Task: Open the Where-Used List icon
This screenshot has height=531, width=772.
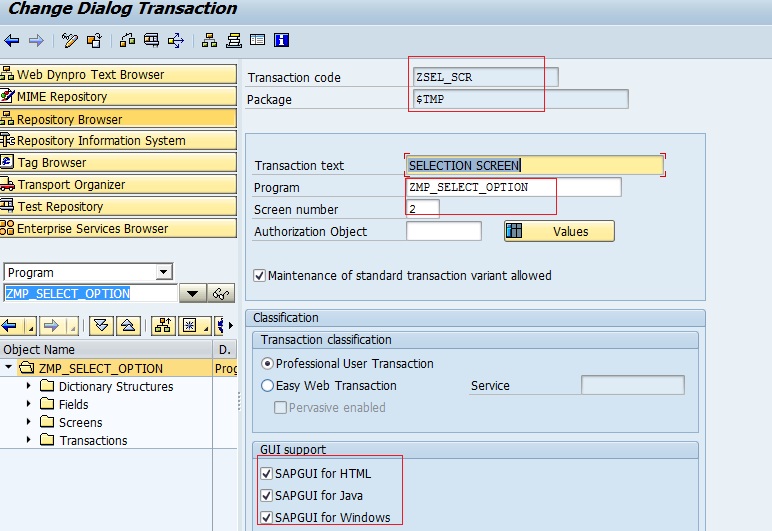Action: (176, 40)
